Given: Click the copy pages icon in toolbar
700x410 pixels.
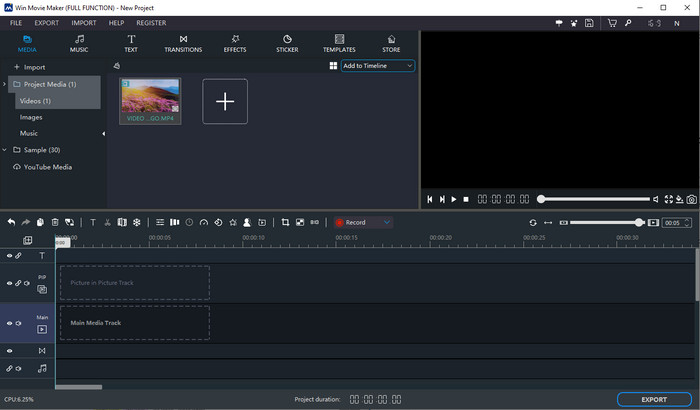Looking at the screenshot, I should (40, 222).
